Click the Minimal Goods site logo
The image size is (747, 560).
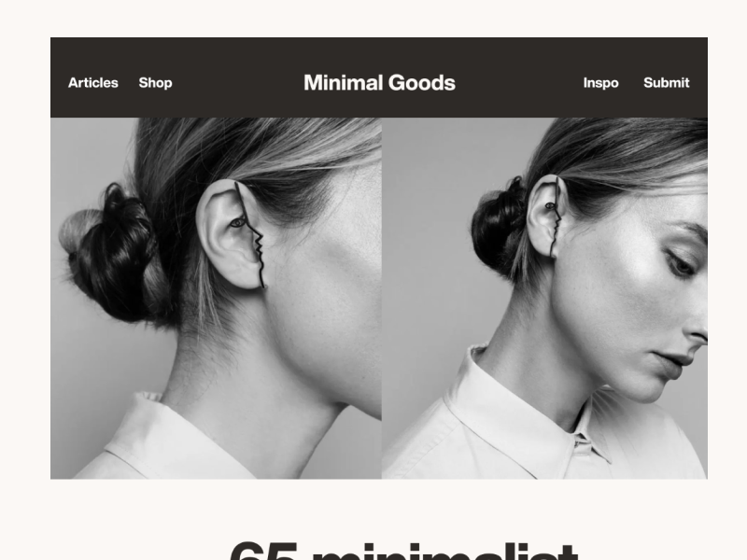coord(379,83)
